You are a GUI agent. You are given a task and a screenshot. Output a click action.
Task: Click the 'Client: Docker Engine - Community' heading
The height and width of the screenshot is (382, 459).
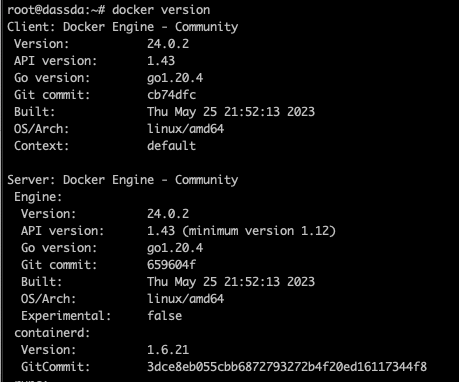tap(123, 27)
